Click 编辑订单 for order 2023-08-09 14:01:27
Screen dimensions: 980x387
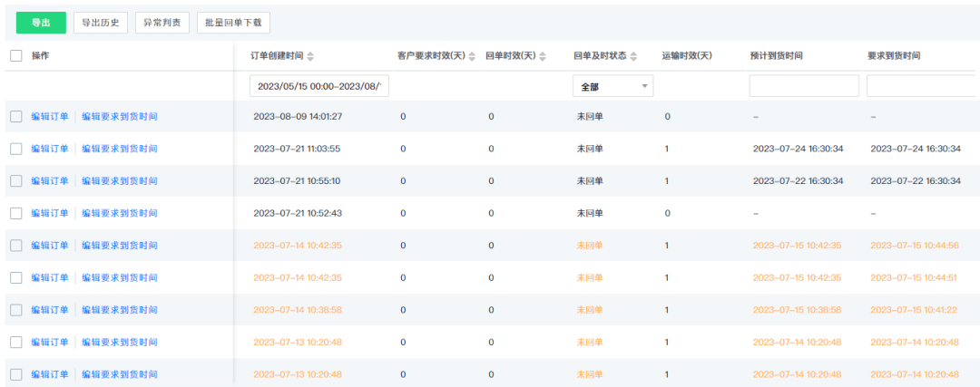(50, 116)
